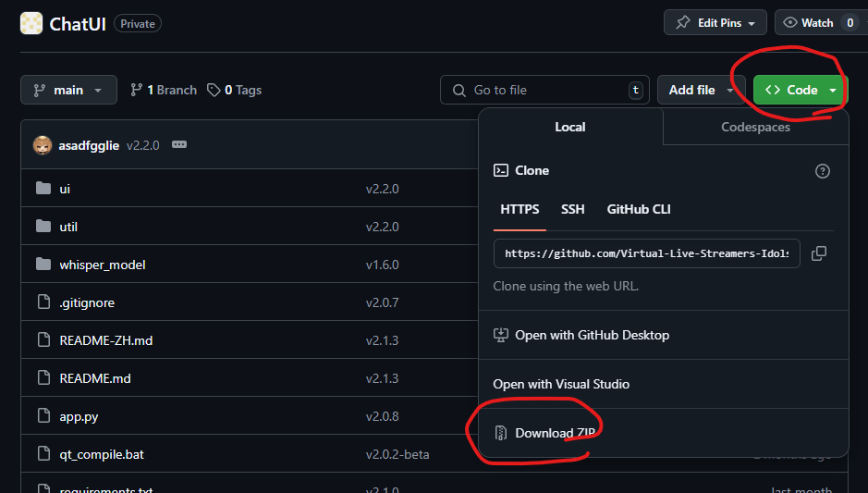Click the v2.0.2-beta commit message
The image size is (868, 493).
pyautogui.click(x=397, y=454)
